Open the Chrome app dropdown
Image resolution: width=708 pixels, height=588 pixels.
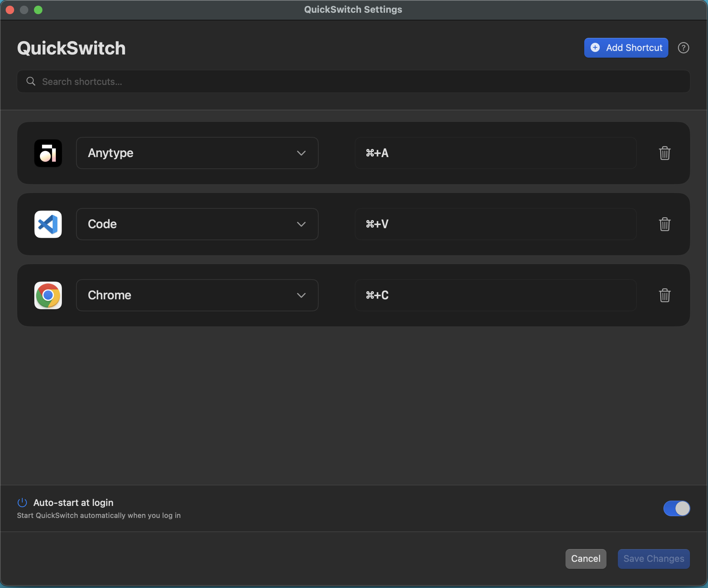tap(197, 295)
